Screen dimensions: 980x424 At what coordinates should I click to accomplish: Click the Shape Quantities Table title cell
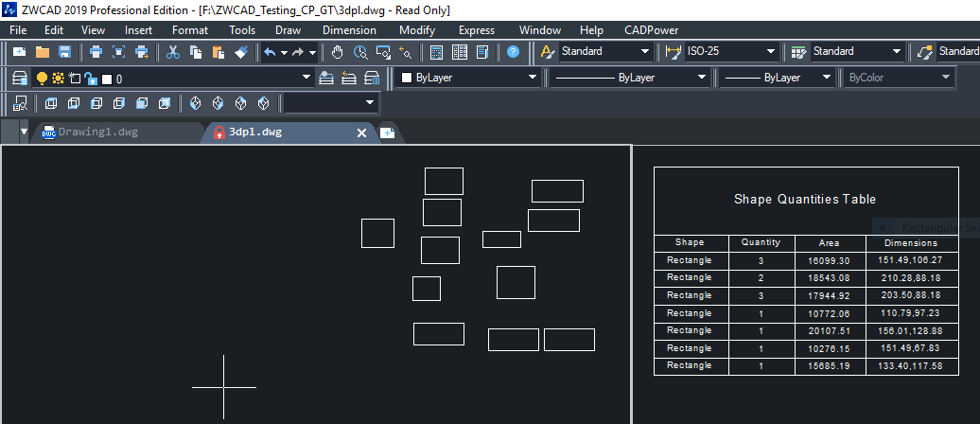click(x=805, y=200)
